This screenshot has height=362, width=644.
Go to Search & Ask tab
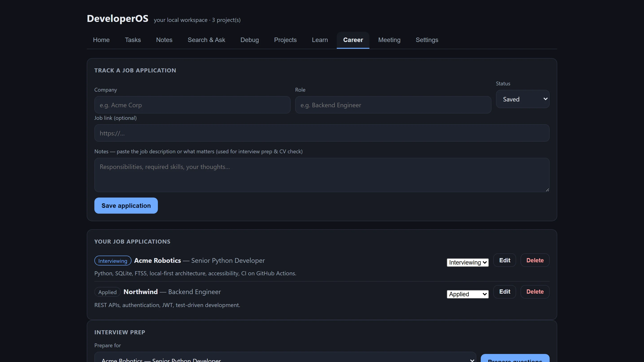[206, 40]
